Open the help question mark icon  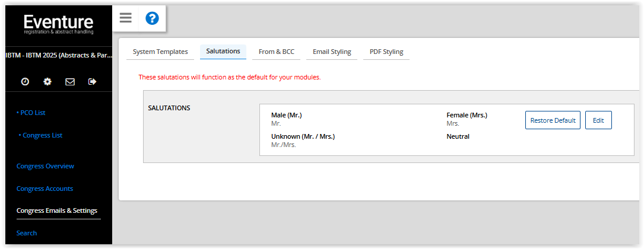click(152, 18)
